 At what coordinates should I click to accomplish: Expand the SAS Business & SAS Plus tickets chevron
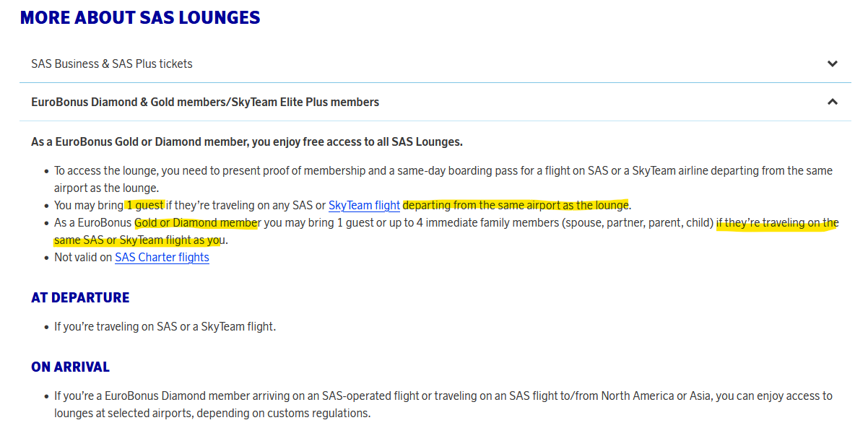tap(832, 64)
